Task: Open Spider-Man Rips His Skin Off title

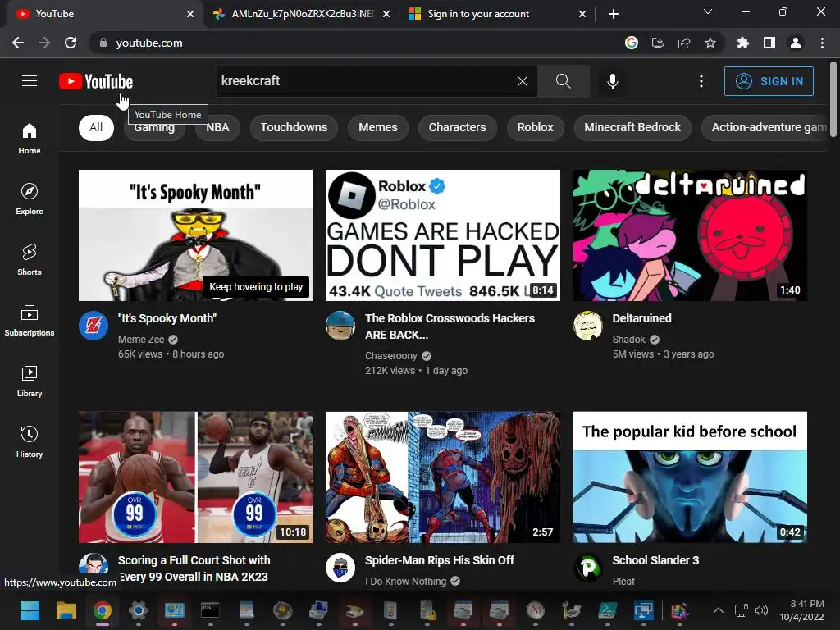Action: tap(440, 560)
